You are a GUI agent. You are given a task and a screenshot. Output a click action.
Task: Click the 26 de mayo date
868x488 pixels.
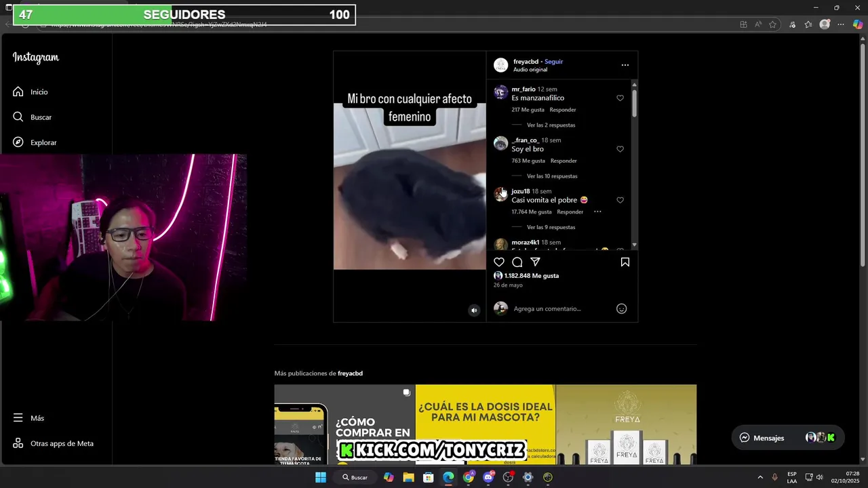pos(508,285)
